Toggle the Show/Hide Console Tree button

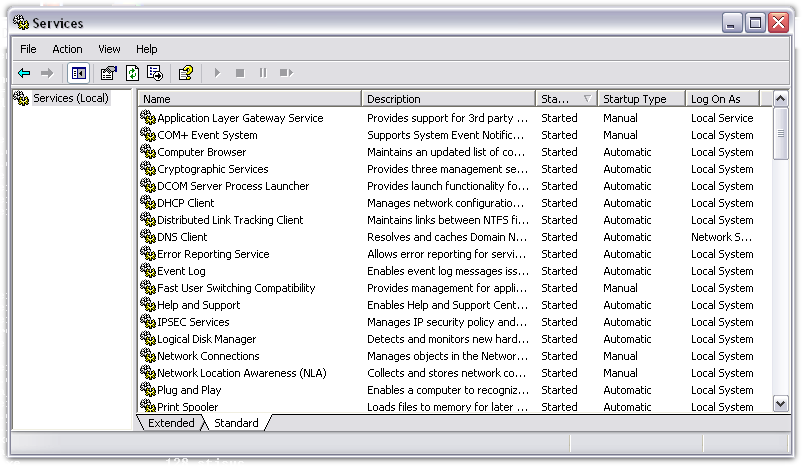[x=78, y=73]
